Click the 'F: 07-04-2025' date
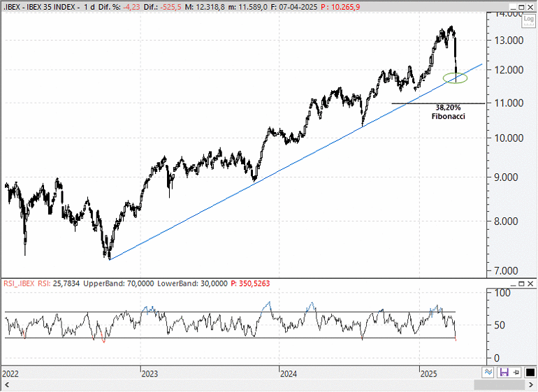This screenshot has height=392, width=538. 294,7
